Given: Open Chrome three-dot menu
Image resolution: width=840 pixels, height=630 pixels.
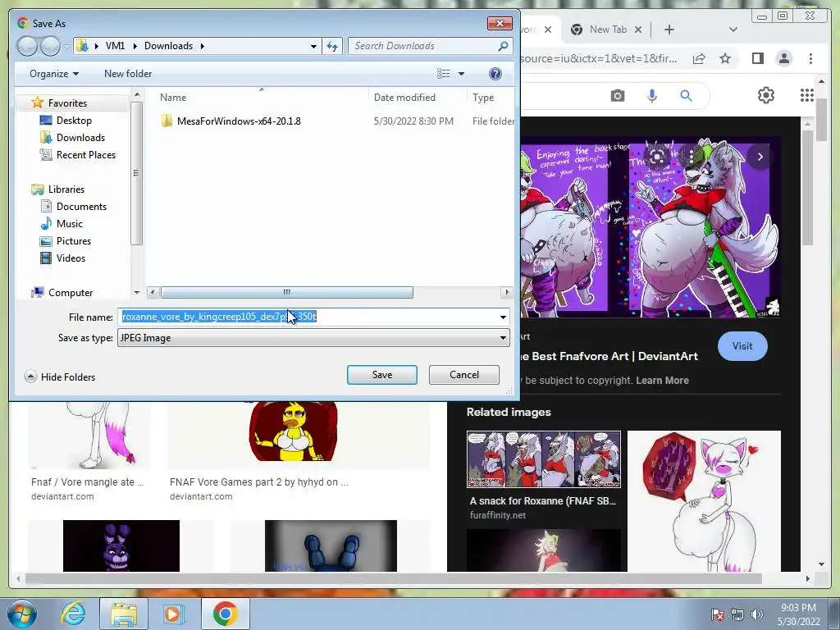Looking at the screenshot, I should point(810,58).
